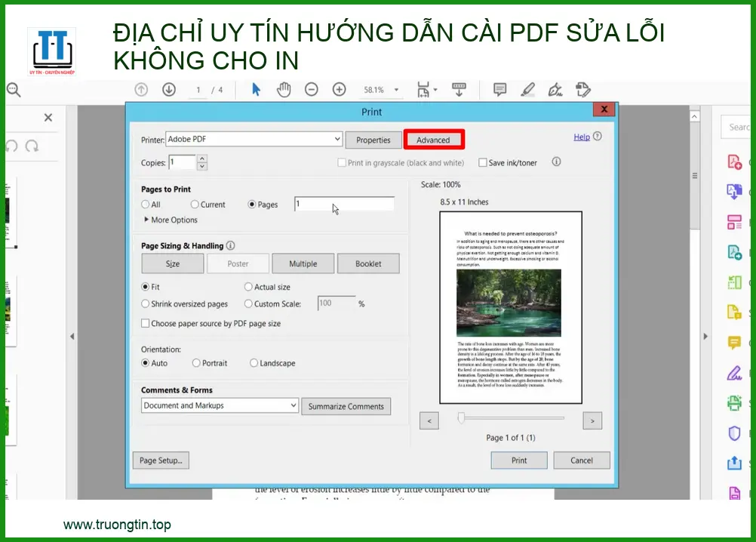Click the zoom in plus icon
This screenshot has height=542, width=756.
coord(339,90)
